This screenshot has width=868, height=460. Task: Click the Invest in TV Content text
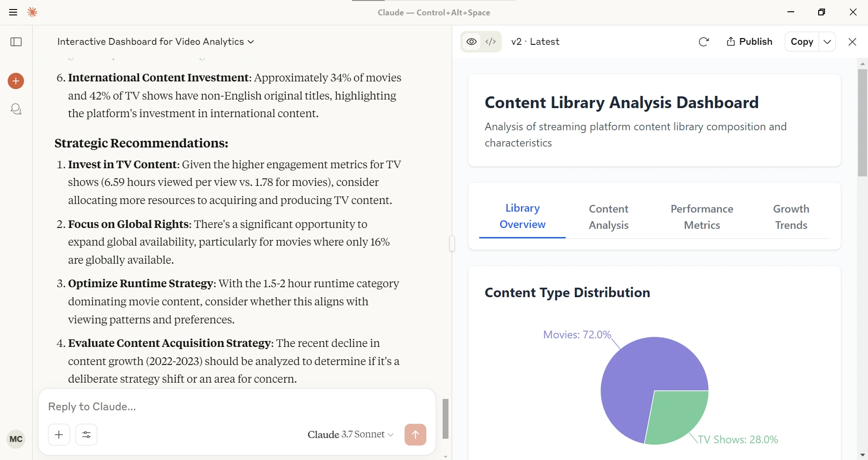(x=122, y=165)
